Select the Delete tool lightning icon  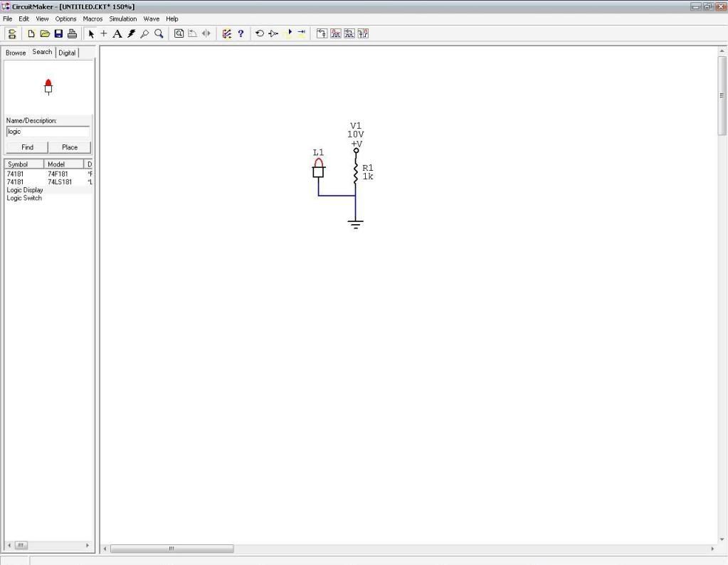click(131, 33)
